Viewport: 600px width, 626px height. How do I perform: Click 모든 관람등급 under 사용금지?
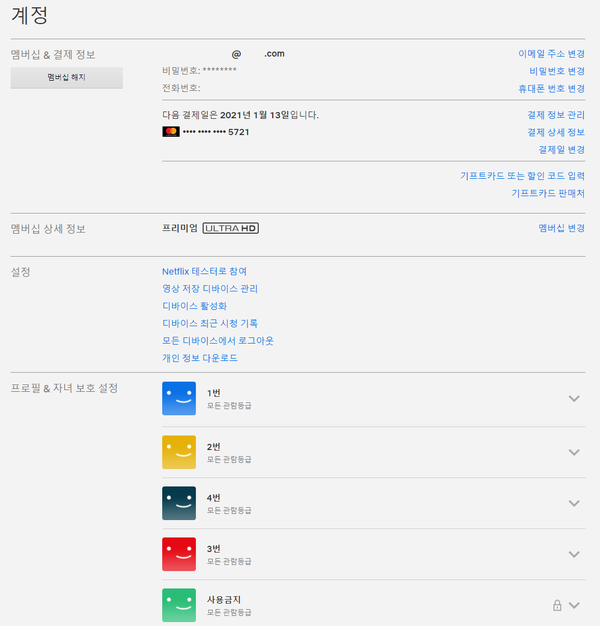[x=229, y=612]
